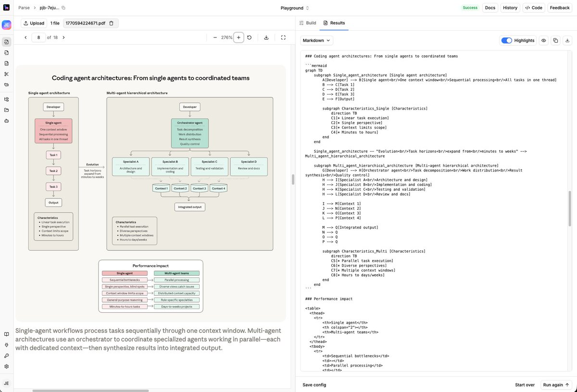Viewport: 577px width, 392px height.
Task: Open the Feedback button
Action: click(560, 8)
